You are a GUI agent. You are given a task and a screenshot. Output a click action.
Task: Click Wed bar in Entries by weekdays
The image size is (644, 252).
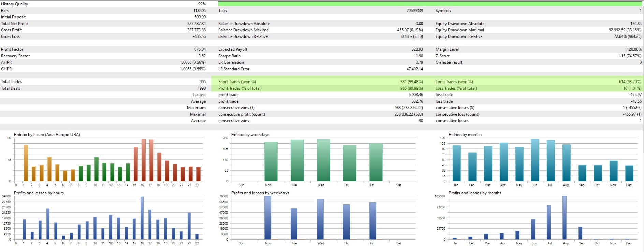(x=323, y=160)
